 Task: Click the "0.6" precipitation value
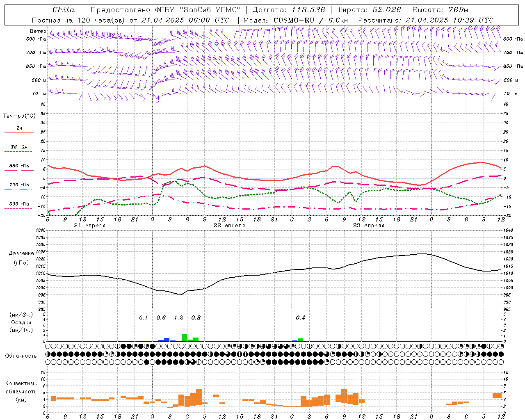pos(161,317)
